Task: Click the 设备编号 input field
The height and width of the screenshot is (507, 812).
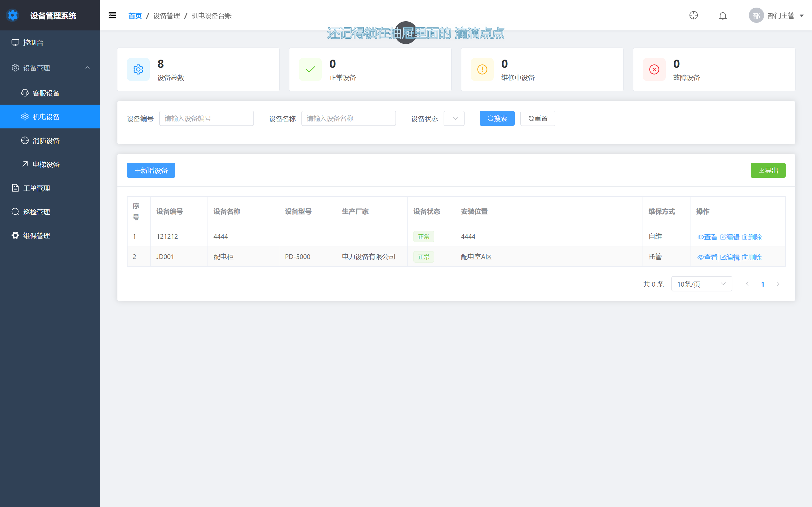Action: (206, 118)
